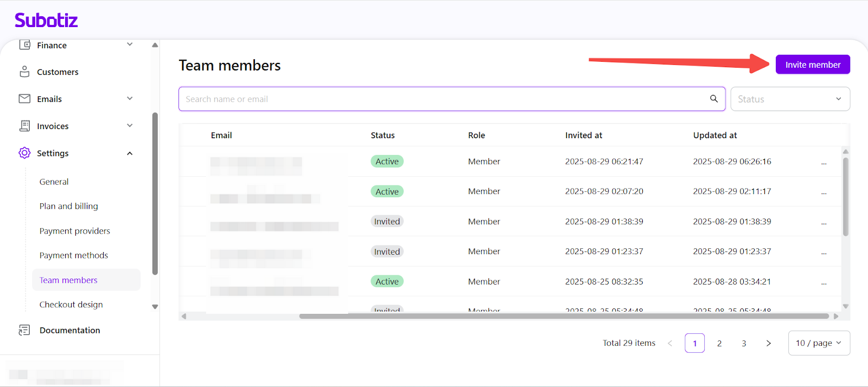The image size is (868, 387).
Task: Open Payment providers settings
Action: pos(75,231)
